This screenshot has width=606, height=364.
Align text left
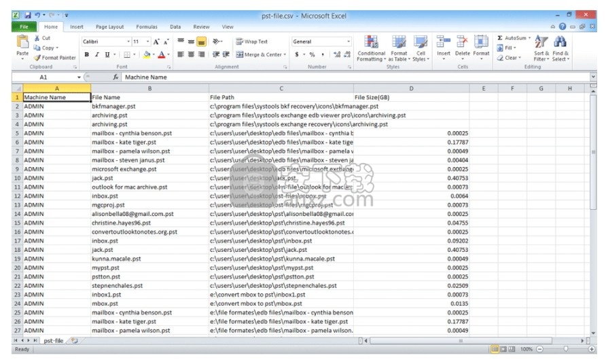(181, 54)
